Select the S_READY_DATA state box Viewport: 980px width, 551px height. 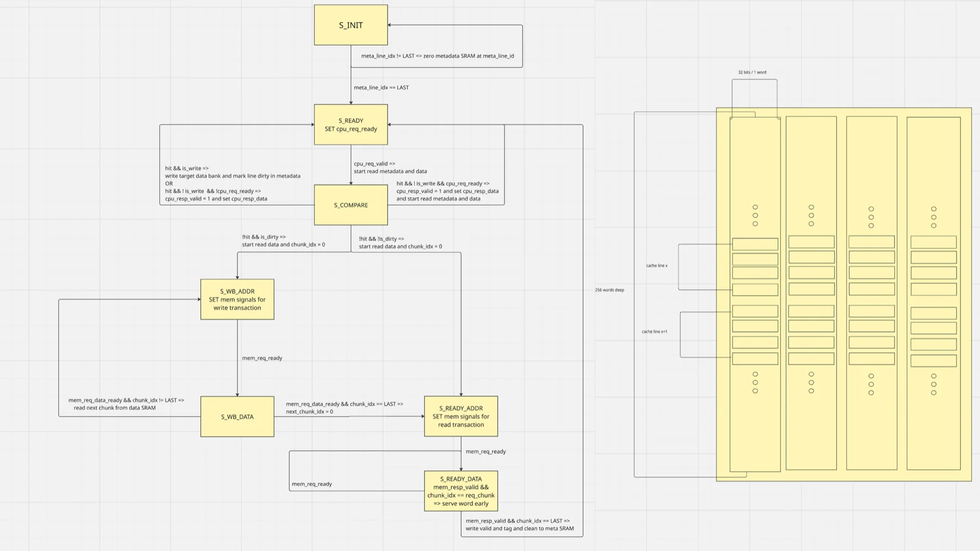click(461, 491)
